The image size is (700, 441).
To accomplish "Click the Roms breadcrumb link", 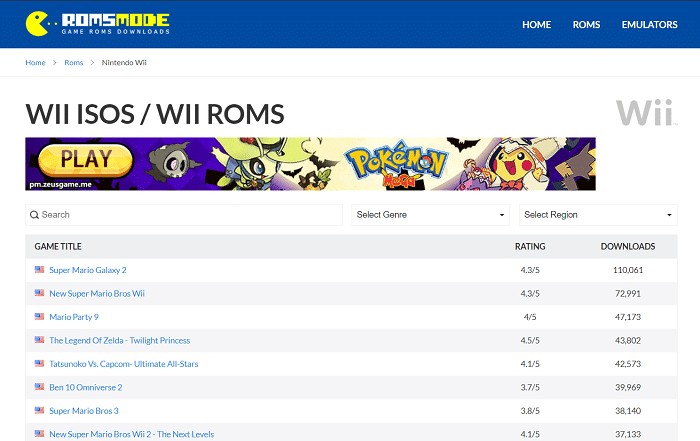I will (74, 62).
